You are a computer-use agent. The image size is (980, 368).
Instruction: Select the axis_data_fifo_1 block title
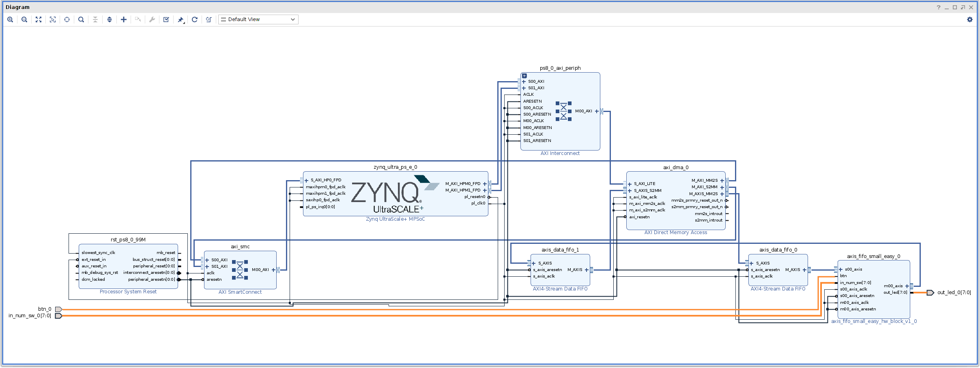[560, 250]
